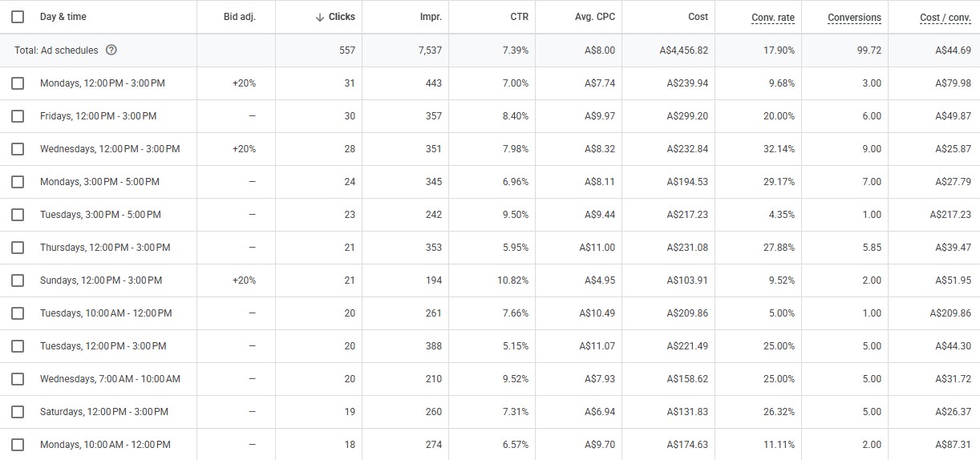The height and width of the screenshot is (460, 980).
Task: Click the Conversions column header
Action: [854, 17]
